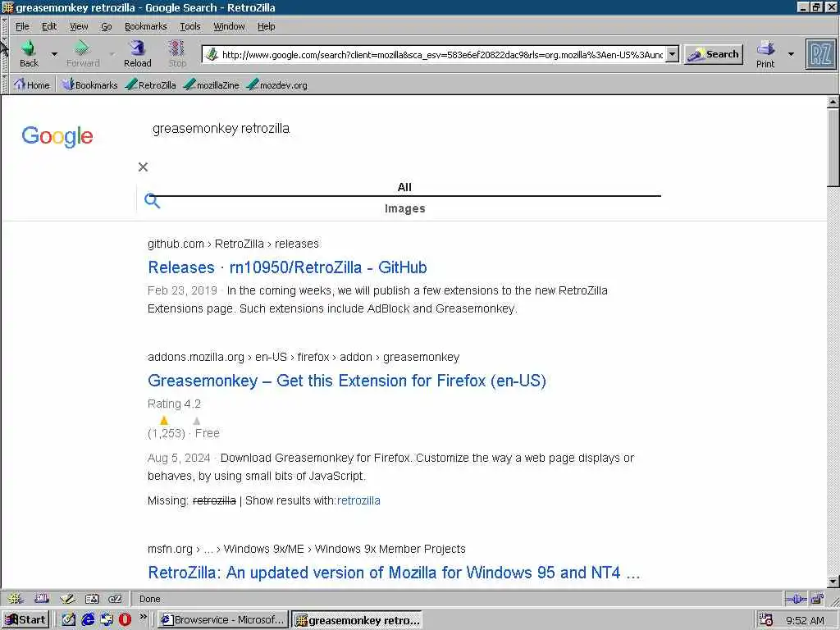Click the 'Feb 23, 2019' date text
The height and width of the screenshot is (630, 840).
tap(182, 290)
